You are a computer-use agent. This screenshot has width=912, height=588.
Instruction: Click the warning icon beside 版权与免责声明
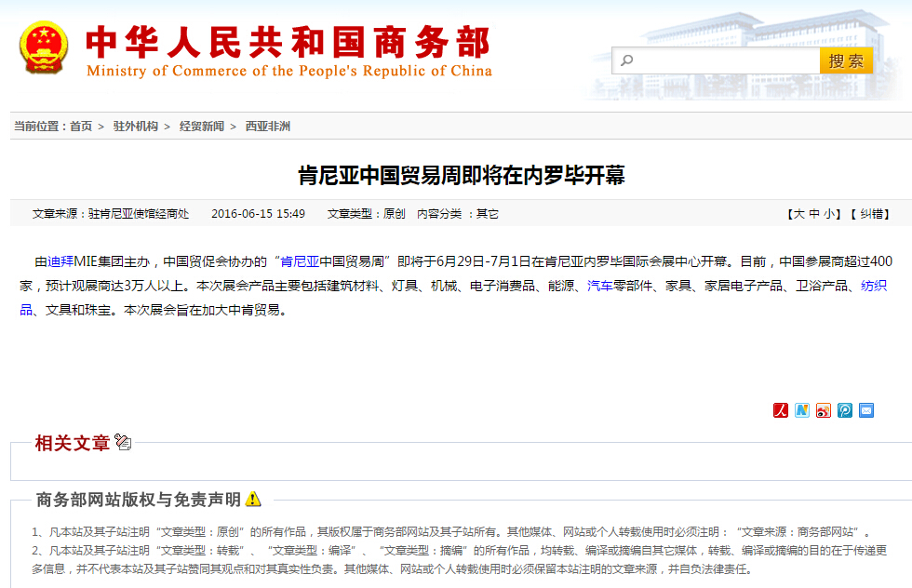point(252,500)
